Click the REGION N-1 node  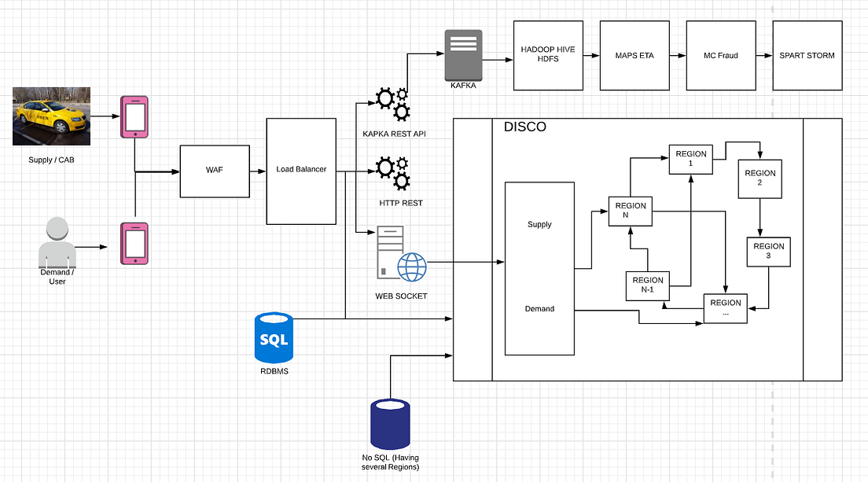click(647, 285)
